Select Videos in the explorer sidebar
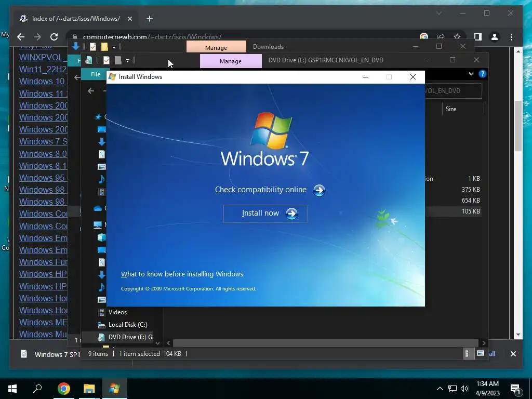The image size is (532, 399). tap(117, 312)
